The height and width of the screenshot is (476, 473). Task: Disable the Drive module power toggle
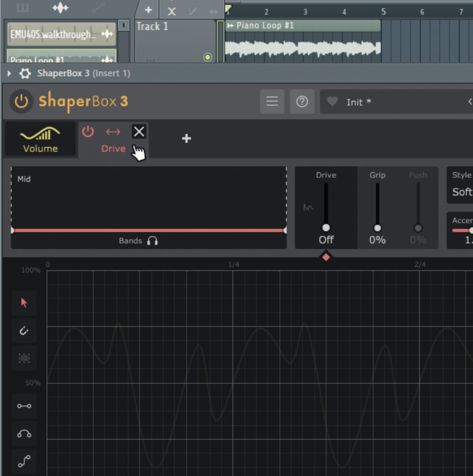88,131
